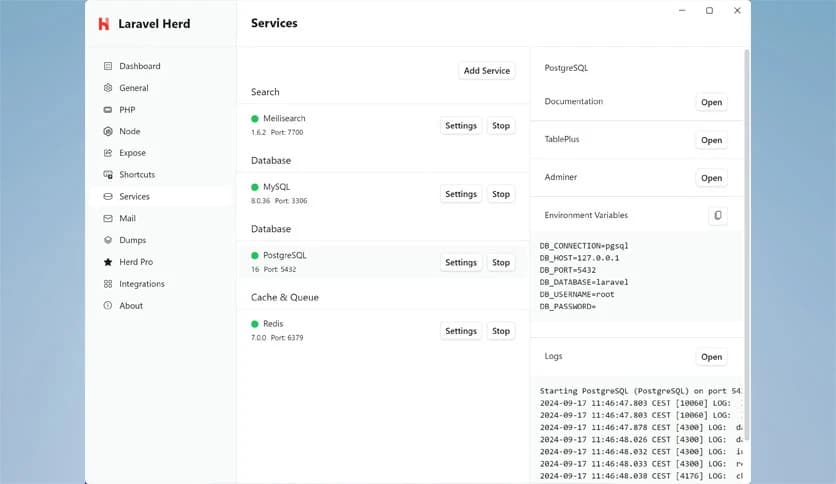Open MySQL service Settings
The width and height of the screenshot is (836, 484).
click(461, 194)
